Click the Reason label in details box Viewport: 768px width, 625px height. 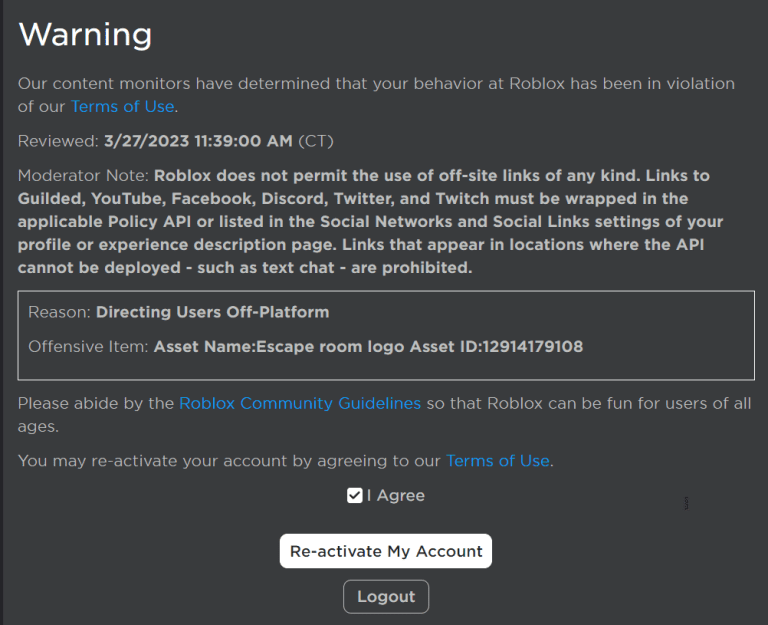point(59,312)
